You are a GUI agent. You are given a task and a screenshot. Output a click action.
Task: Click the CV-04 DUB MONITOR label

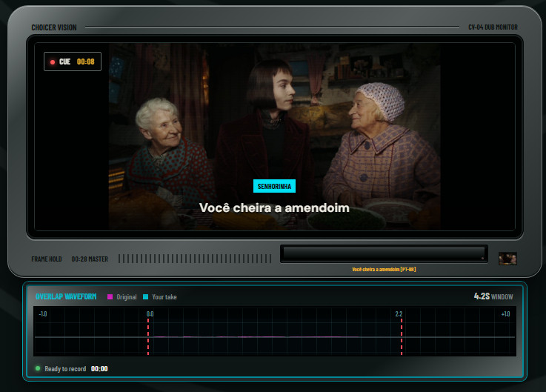(x=493, y=27)
